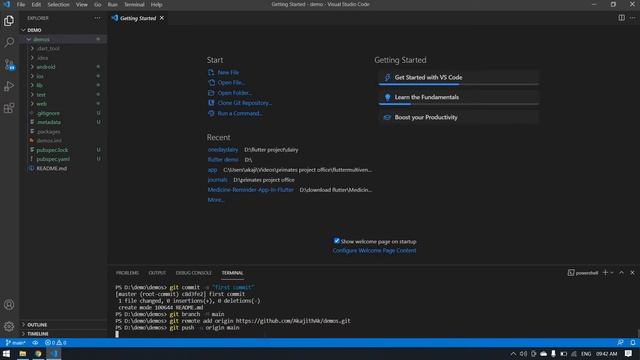The image size is (640, 360).
Task: Close the Getting Started tab
Action: coord(162,18)
